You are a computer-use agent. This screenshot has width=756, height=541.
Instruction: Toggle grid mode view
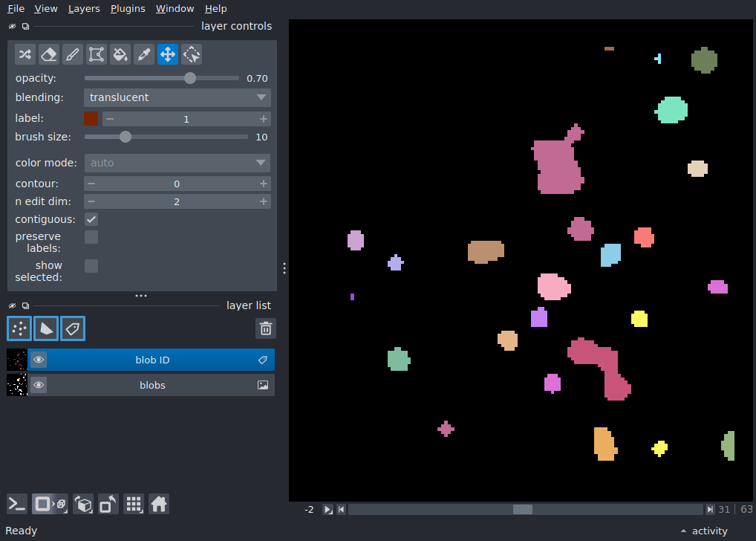click(134, 505)
